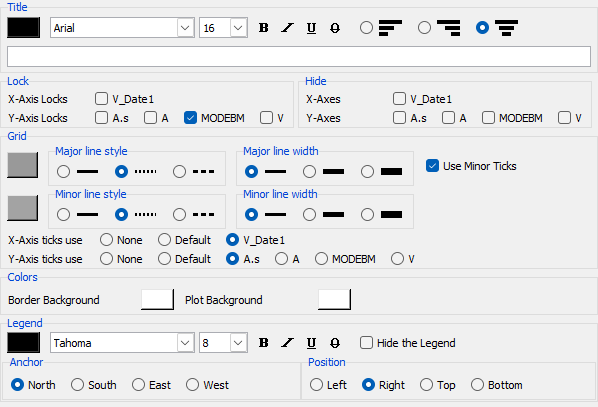598x407 pixels.
Task: Toggle italic for the Legend font
Action: pyautogui.click(x=287, y=343)
